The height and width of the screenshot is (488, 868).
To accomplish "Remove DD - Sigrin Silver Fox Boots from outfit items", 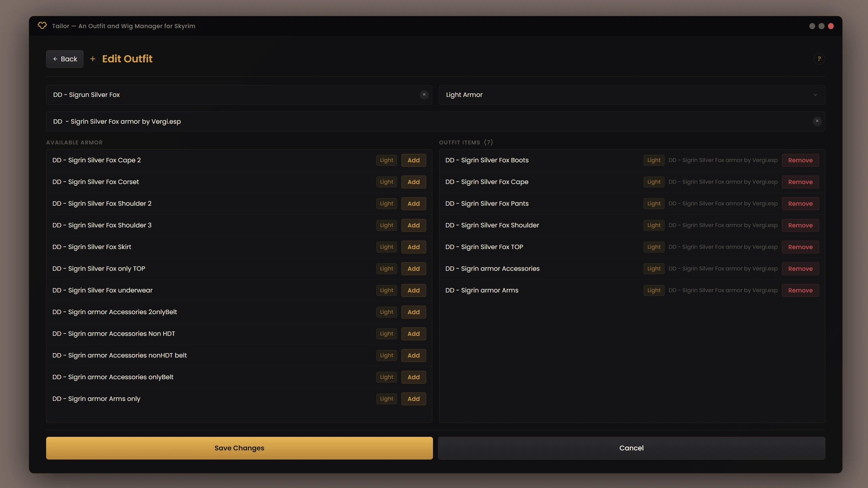I will (800, 160).
